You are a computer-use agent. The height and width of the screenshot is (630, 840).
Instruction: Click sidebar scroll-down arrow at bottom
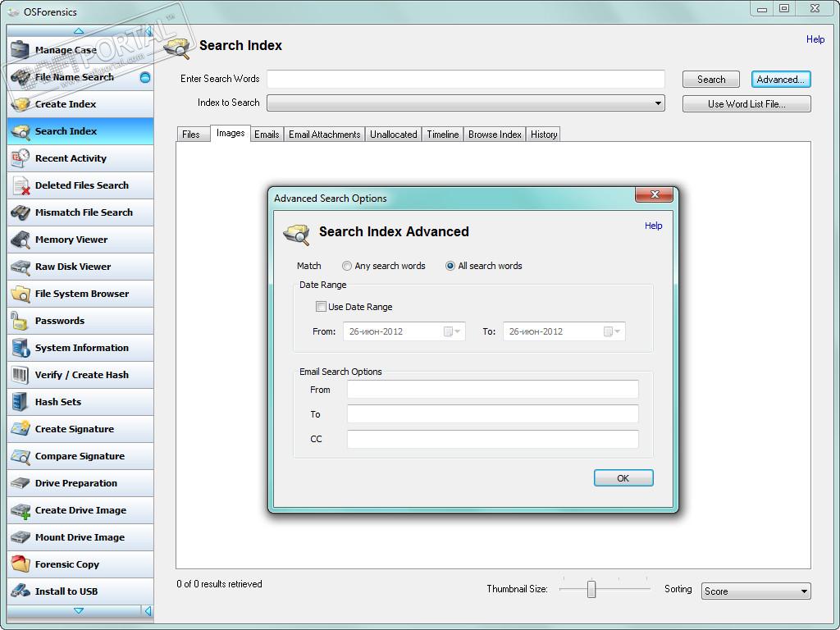[x=79, y=610]
